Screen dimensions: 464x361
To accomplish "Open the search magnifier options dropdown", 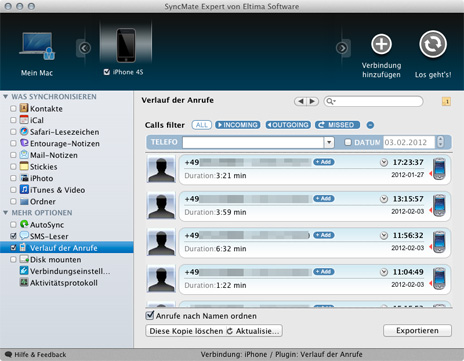I will tap(330, 101).
